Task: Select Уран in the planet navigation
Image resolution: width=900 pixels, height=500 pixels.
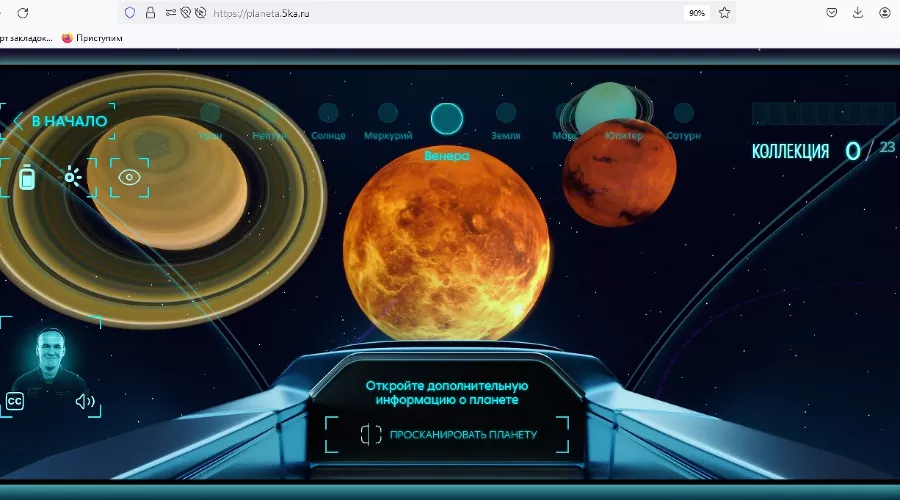Action: [x=210, y=123]
